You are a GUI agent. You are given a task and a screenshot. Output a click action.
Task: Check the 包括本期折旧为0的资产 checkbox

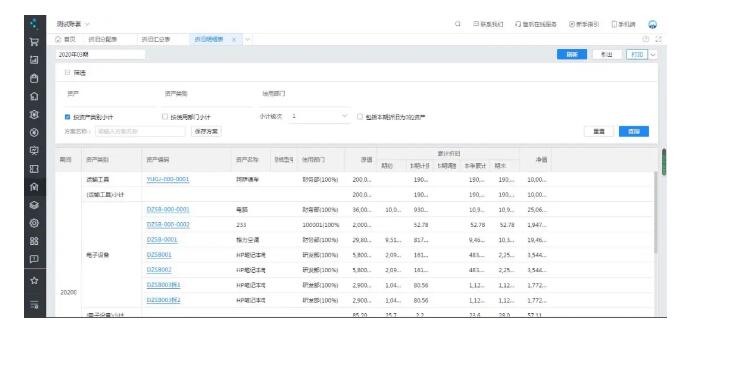click(360, 117)
